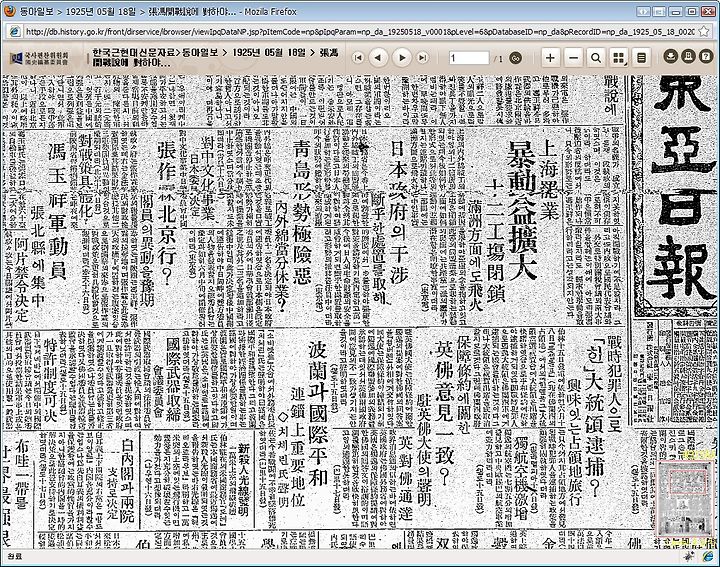
Task: Zoom in with the plus button
Action: (x=550, y=58)
